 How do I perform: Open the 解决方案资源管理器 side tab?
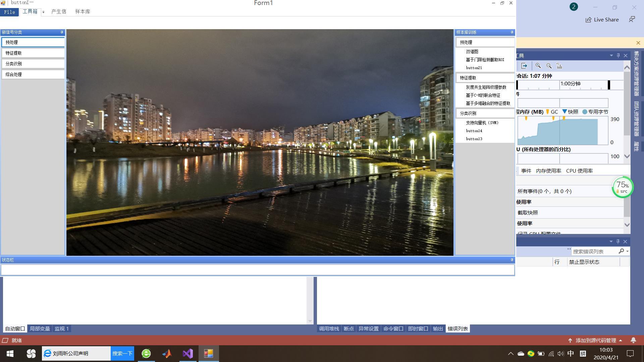click(x=636, y=73)
